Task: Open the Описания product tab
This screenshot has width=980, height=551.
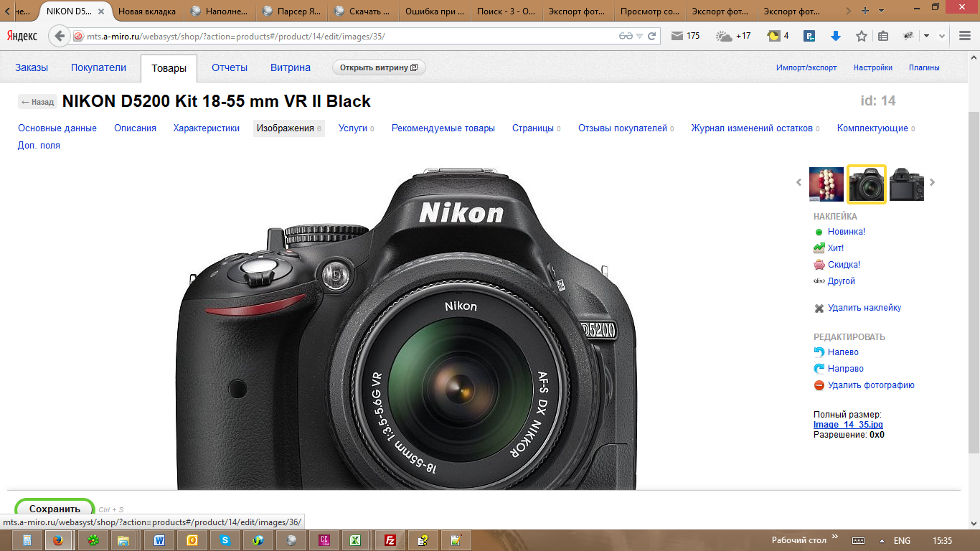Action: (x=135, y=128)
